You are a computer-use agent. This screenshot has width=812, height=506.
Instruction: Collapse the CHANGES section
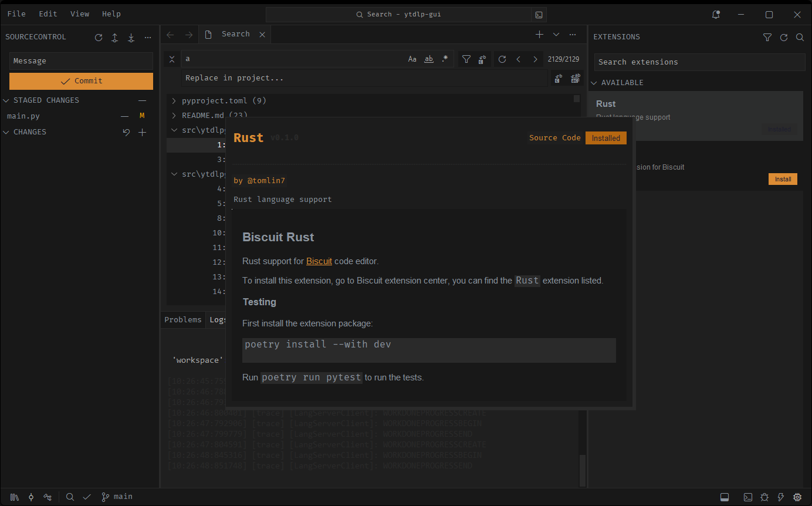coord(7,132)
